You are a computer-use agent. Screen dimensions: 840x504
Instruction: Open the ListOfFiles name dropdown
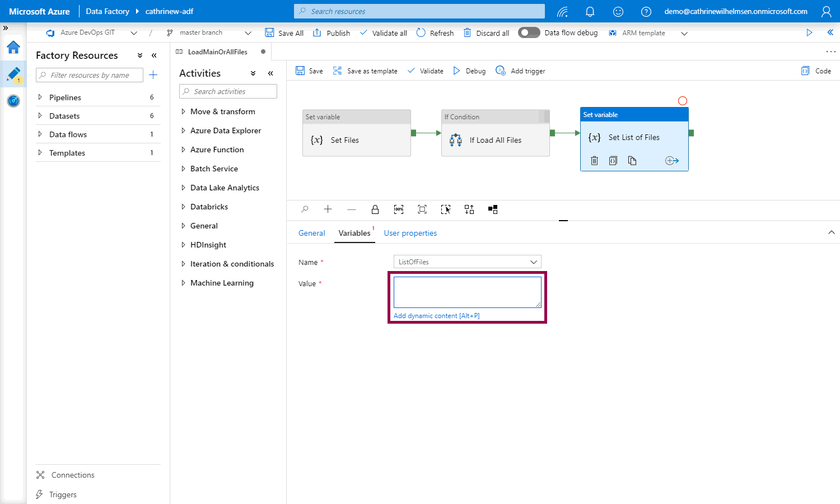(x=467, y=262)
